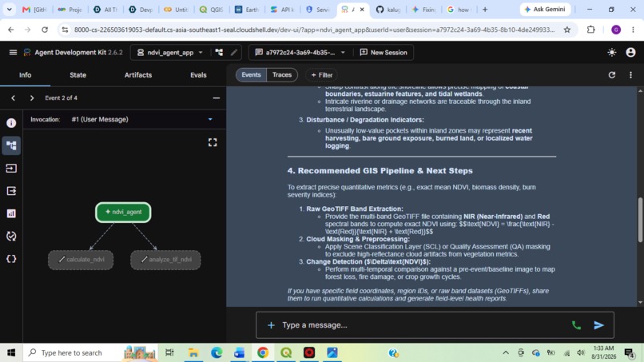Open the ADK hamburger menu
The width and height of the screenshot is (644, 362).
click(x=13, y=52)
